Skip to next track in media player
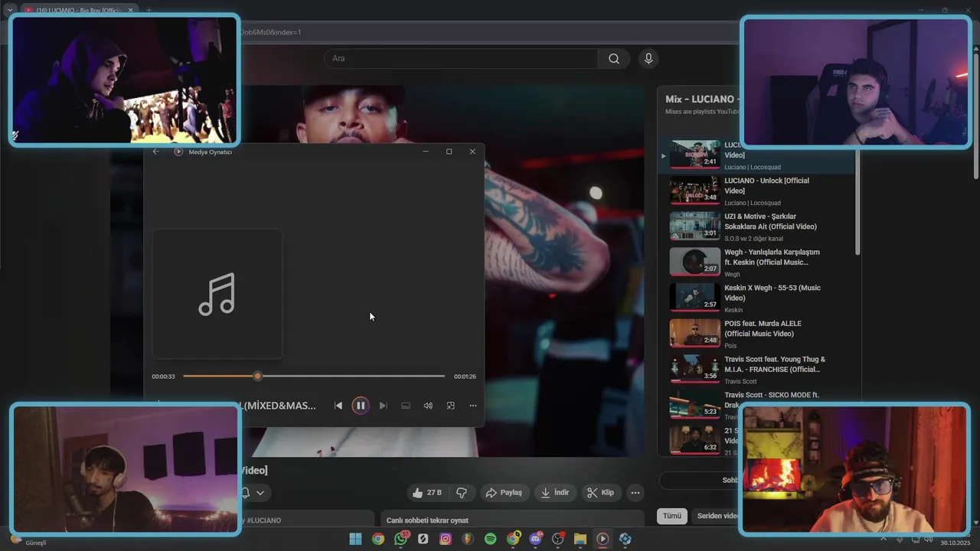Viewport: 980px width, 551px height. [x=383, y=406]
